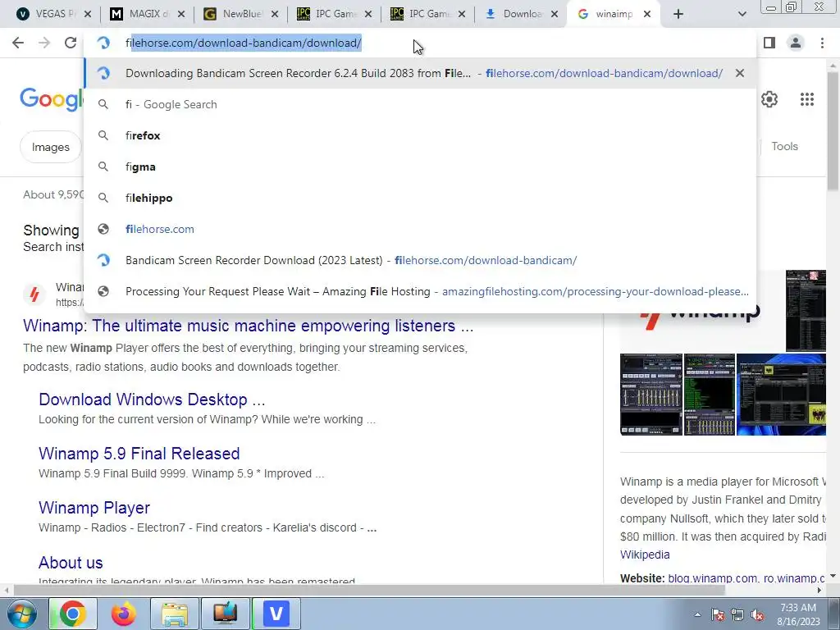Select the Downloading Bandicam Screen Recorder suggestion

click(x=421, y=73)
